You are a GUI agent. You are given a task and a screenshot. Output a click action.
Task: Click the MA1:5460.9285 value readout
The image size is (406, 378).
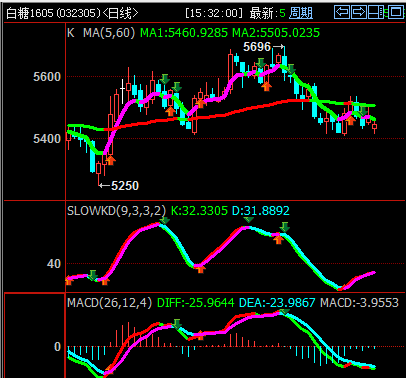[x=184, y=33]
